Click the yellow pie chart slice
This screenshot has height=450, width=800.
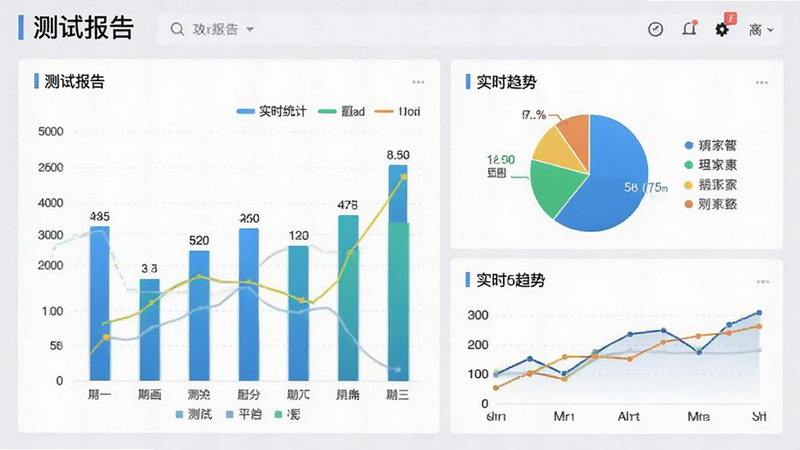[x=556, y=148]
